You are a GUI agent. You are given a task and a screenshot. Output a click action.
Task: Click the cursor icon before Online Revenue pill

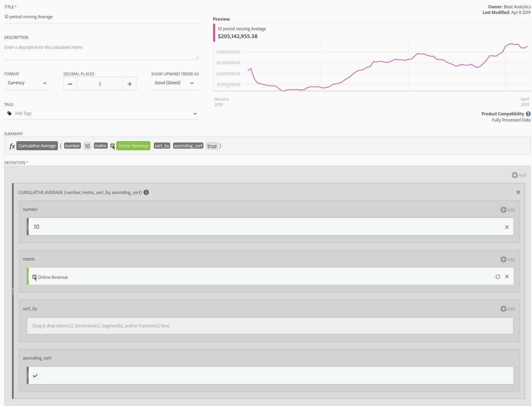[113, 146]
